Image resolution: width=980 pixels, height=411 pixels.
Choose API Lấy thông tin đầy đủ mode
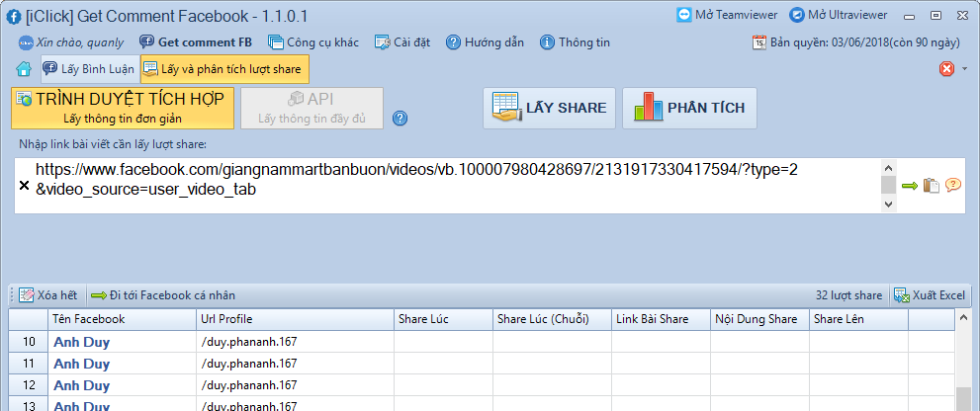[x=312, y=108]
